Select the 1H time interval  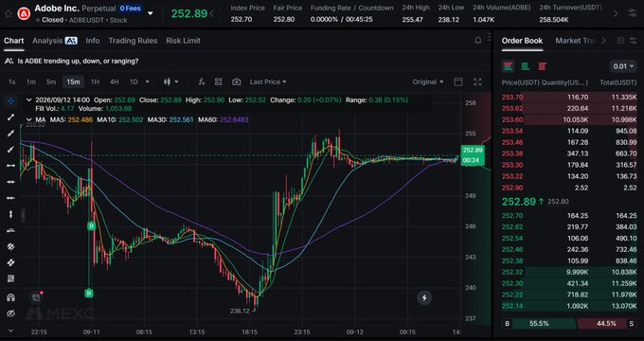95,81
